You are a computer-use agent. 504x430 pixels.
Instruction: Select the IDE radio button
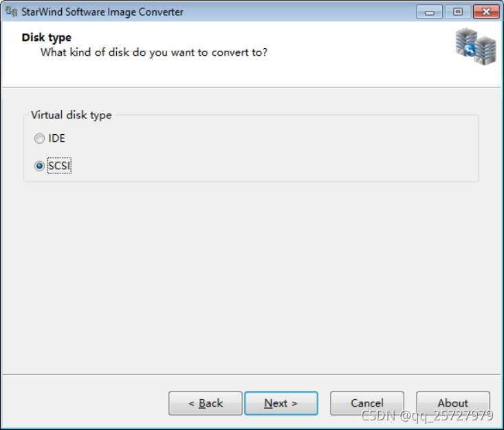pos(40,138)
